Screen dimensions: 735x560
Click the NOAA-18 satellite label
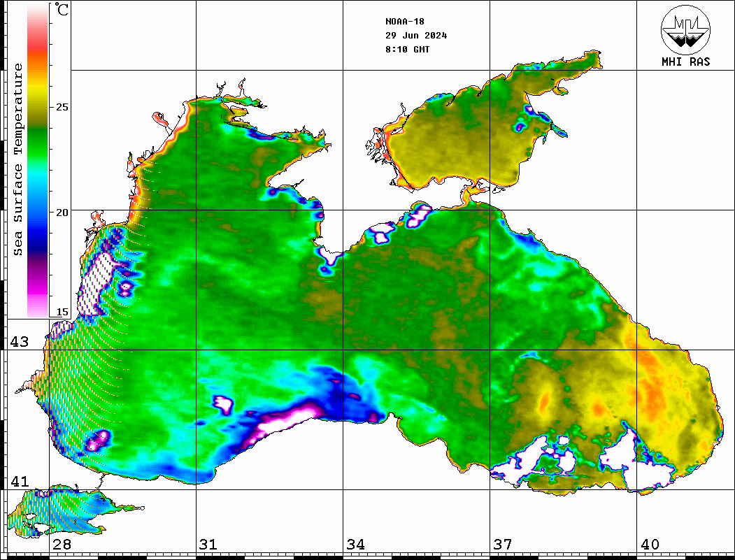click(405, 22)
